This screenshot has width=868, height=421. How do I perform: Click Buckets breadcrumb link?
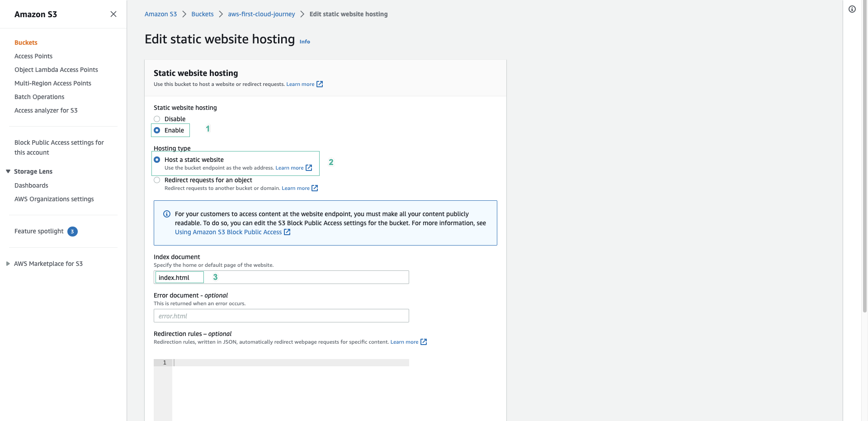pos(203,14)
